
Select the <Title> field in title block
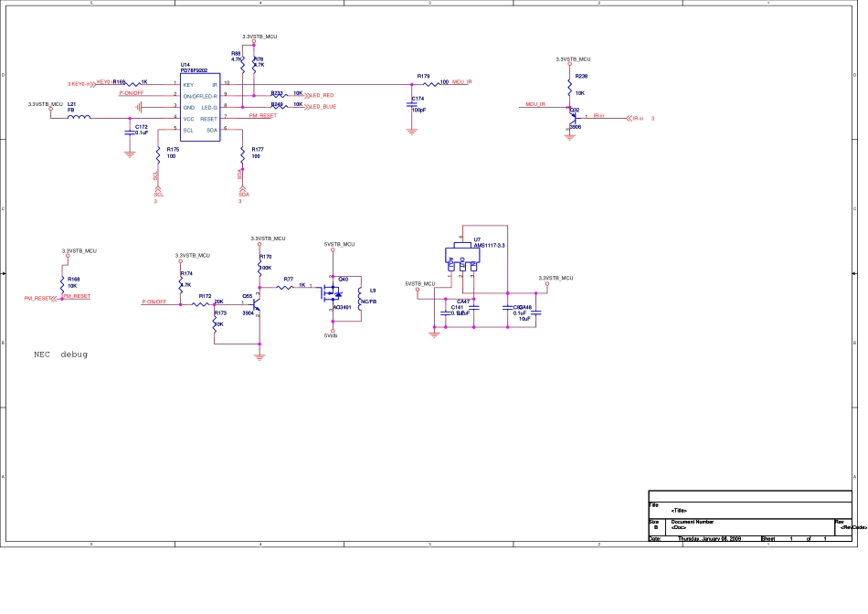(679, 510)
